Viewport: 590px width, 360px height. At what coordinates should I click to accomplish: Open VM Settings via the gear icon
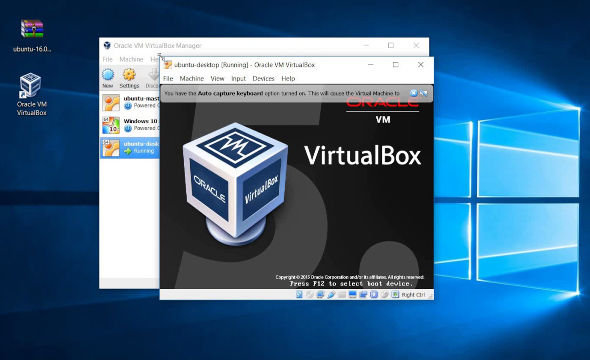[129, 78]
